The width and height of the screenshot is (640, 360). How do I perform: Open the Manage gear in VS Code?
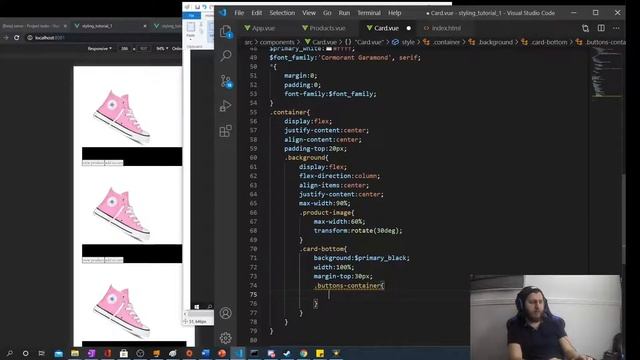pos(226,338)
